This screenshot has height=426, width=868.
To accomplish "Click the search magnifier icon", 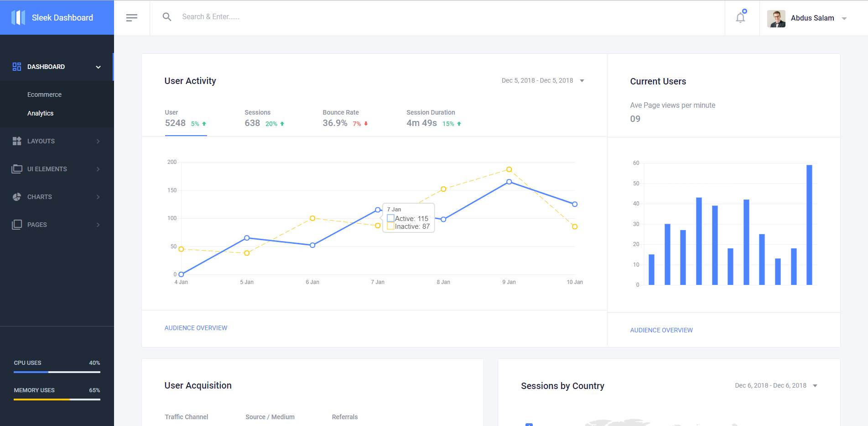I will click(x=167, y=17).
